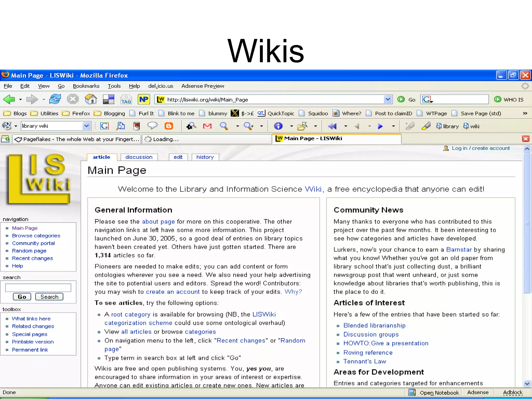Open the dropdown next to blue next arrow

pos(393,126)
